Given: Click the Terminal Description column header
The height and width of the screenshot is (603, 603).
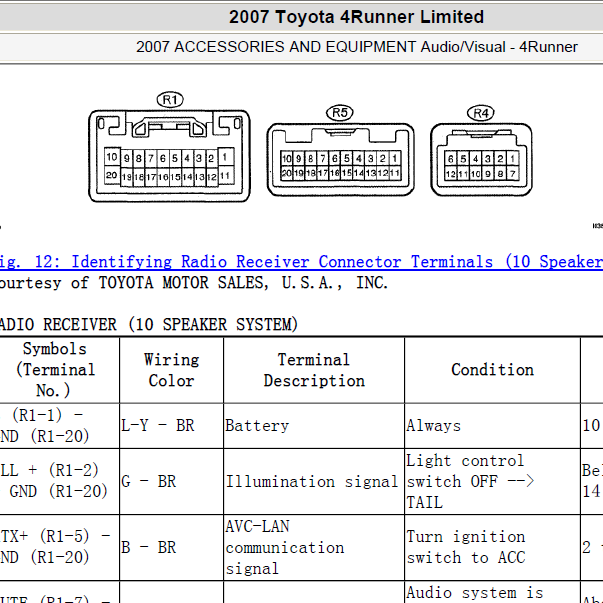Looking at the screenshot, I should [x=314, y=370].
